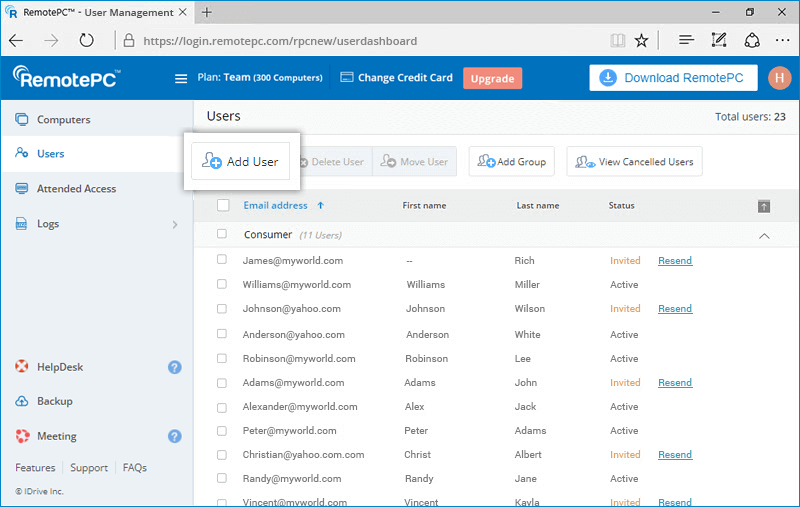This screenshot has height=507, width=800.
Task: Open Backup in the sidebar
Action: [55, 401]
